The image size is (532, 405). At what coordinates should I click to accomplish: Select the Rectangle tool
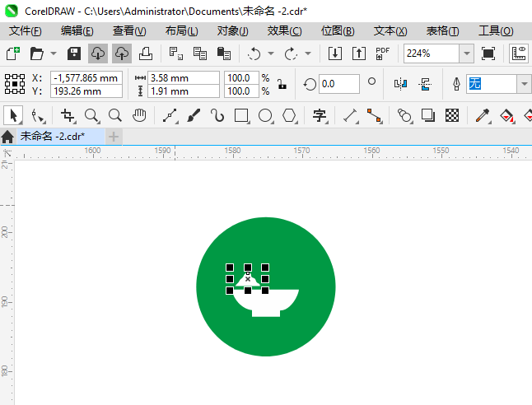pos(241,115)
